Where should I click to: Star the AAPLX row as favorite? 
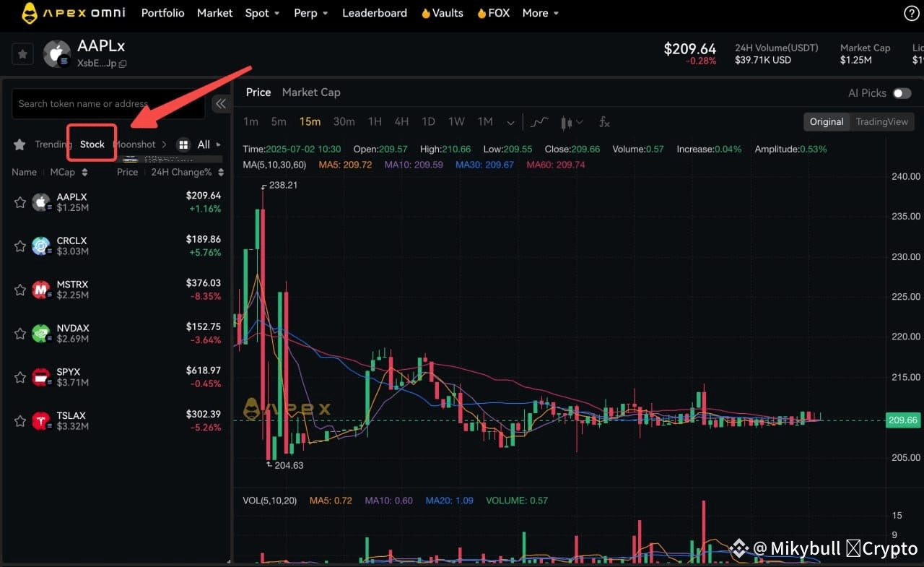[x=20, y=202]
